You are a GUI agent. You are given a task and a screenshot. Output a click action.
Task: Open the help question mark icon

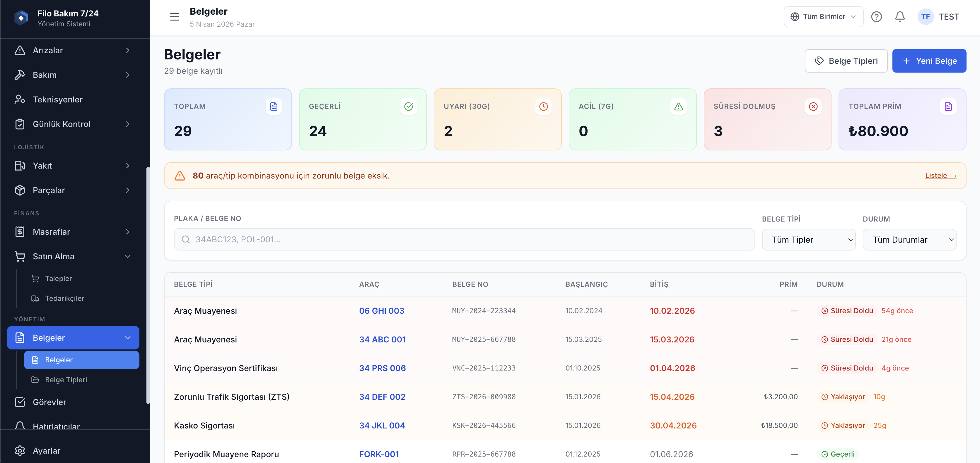coord(876,17)
